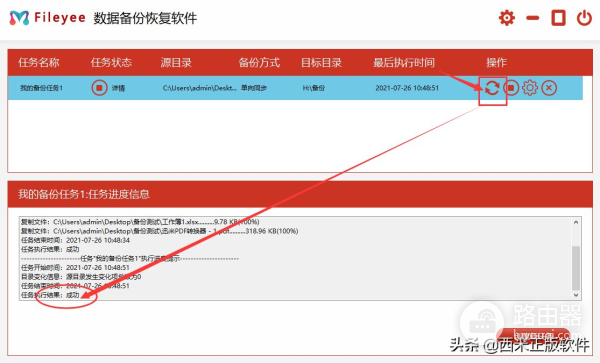Click the 备份方式 column header
Screen dimensions: 600x363
pyautogui.click(x=259, y=62)
